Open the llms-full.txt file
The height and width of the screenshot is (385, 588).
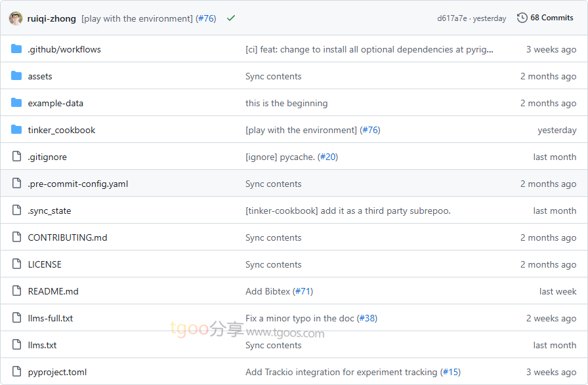[x=50, y=318]
